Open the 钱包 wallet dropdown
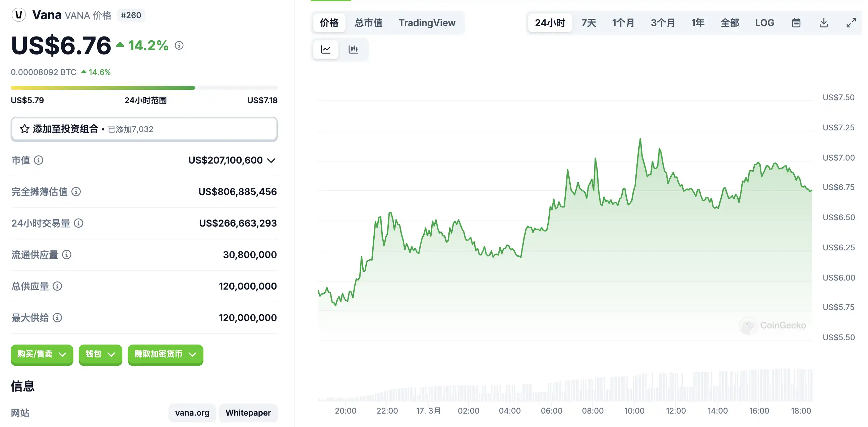 pyautogui.click(x=101, y=354)
